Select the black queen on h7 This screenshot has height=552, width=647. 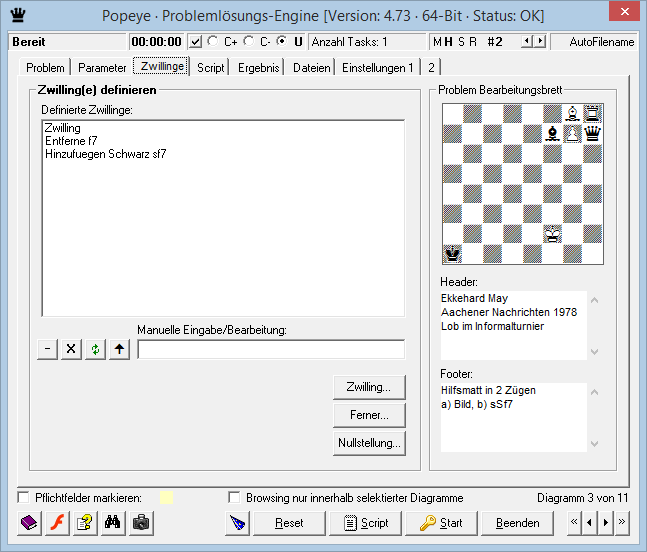[593, 133]
